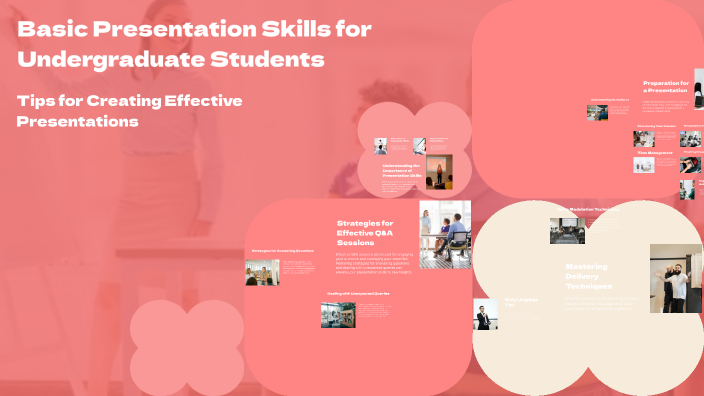Select the "Time Management" label

(x=655, y=153)
